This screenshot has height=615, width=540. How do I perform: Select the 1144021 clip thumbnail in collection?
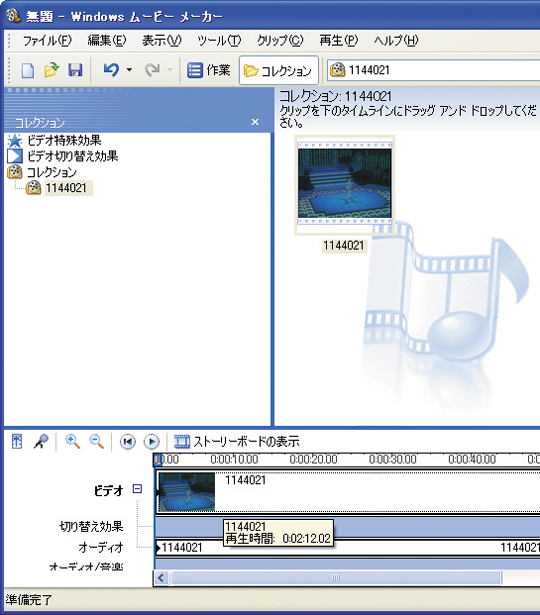(345, 185)
